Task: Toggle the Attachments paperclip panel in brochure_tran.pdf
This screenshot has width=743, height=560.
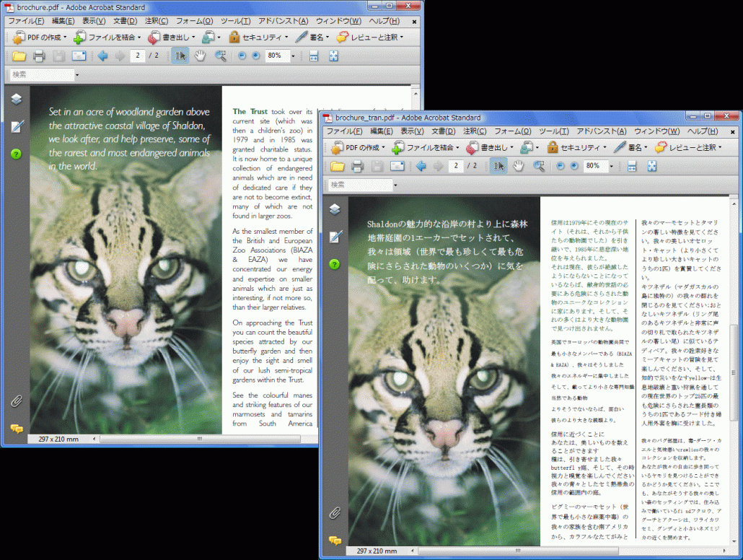Action: click(x=335, y=513)
